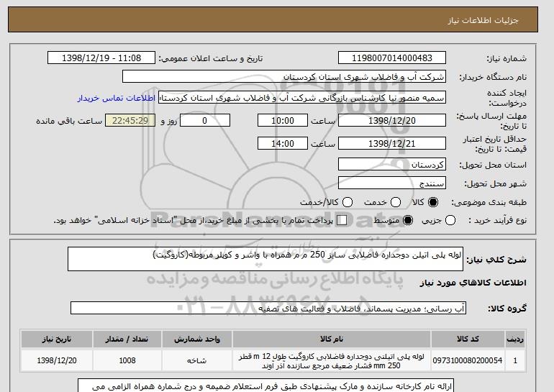Click the شرح کلی نیاز label
This screenshot has width=554, height=392.
coord(496,260)
